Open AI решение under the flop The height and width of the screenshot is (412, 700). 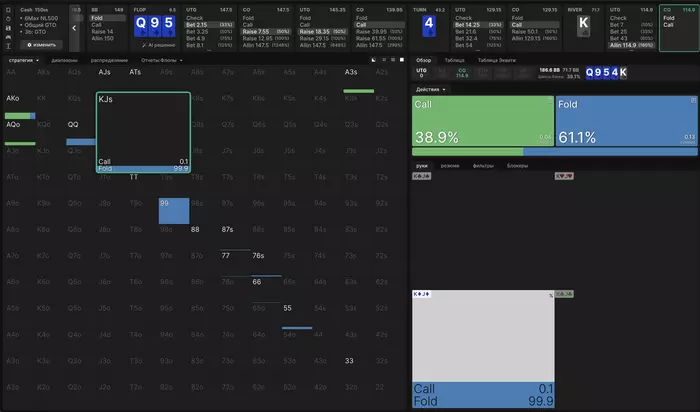(x=158, y=45)
